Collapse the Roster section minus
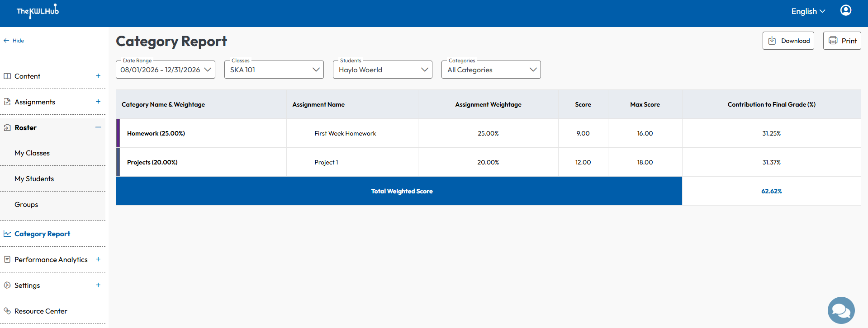The width and height of the screenshot is (868, 328). [x=98, y=127]
